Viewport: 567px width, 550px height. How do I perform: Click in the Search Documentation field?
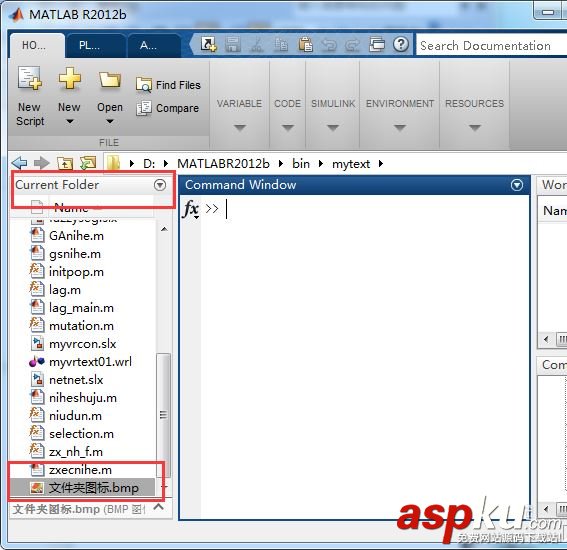[491, 46]
